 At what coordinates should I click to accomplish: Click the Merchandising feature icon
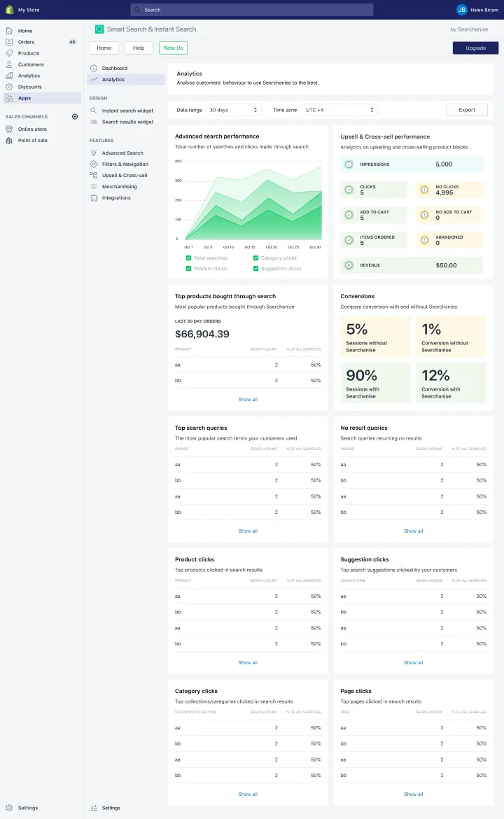point(94,187)
